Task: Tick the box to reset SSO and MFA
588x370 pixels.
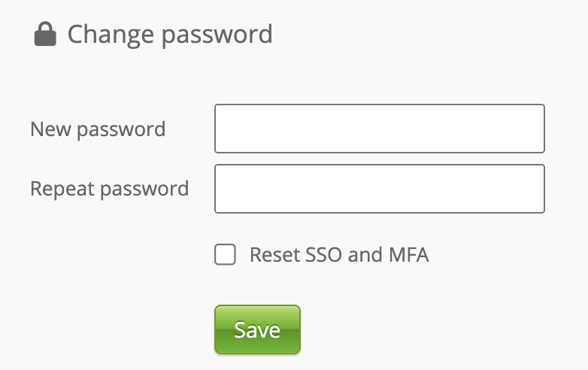Action: click(226, 255)
